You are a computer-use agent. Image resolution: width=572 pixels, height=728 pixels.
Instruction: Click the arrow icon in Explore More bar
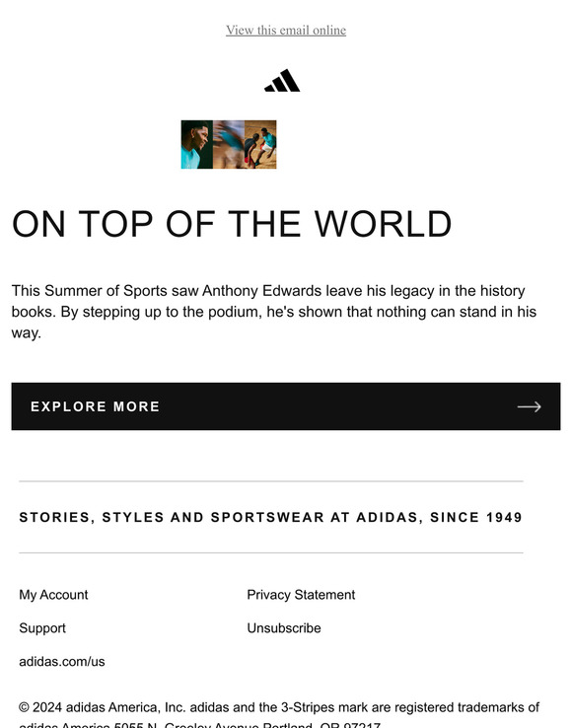530,406
